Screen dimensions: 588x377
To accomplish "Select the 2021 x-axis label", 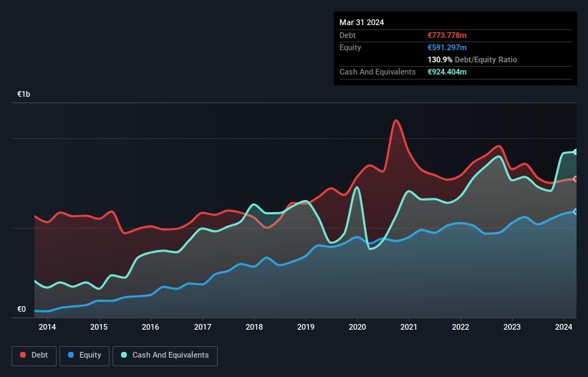I will [409, 327].
